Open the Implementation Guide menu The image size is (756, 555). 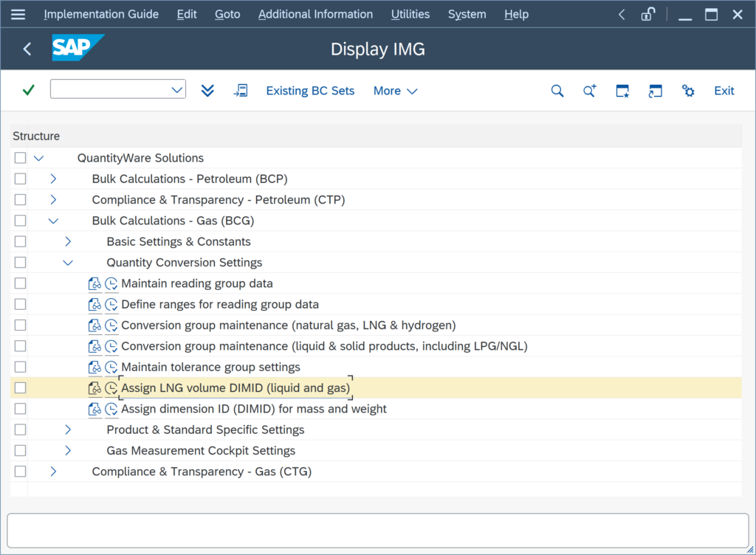point(101,15)
